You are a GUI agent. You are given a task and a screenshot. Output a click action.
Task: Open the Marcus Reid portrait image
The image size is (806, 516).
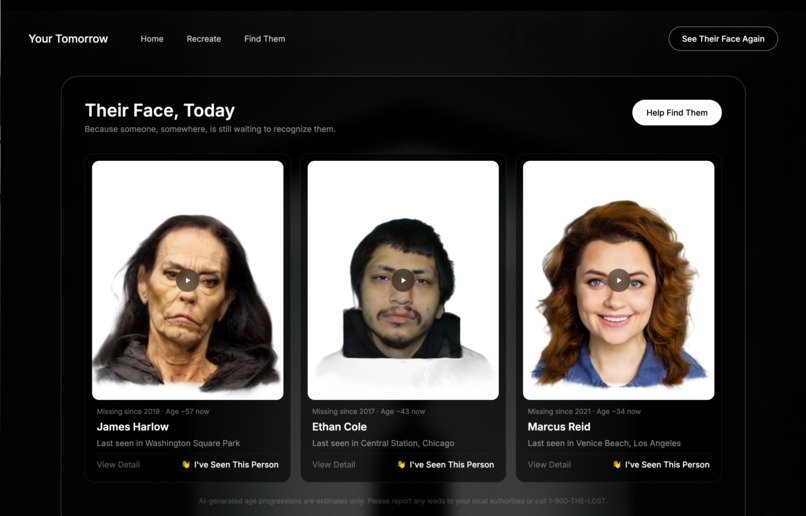pyautogui.click(x=618, y=280)
